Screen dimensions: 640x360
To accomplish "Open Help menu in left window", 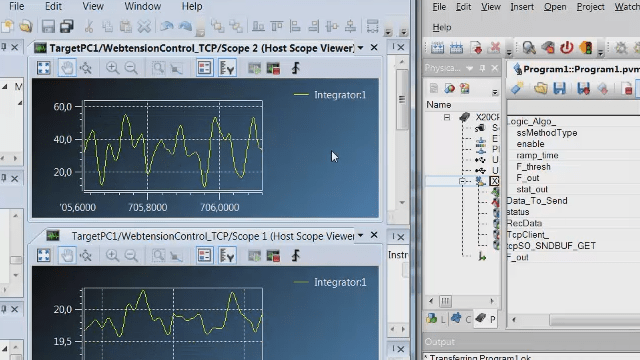I will (x=192, y=7).
